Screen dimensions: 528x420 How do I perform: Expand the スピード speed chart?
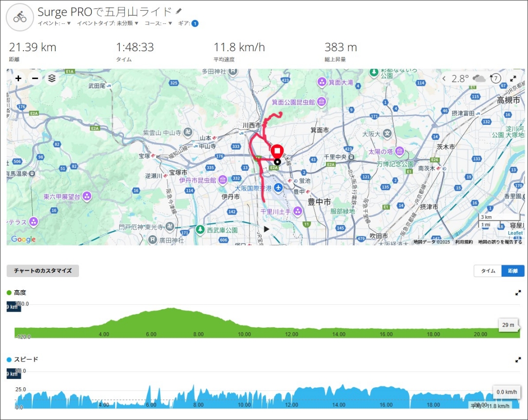(518, 360)
